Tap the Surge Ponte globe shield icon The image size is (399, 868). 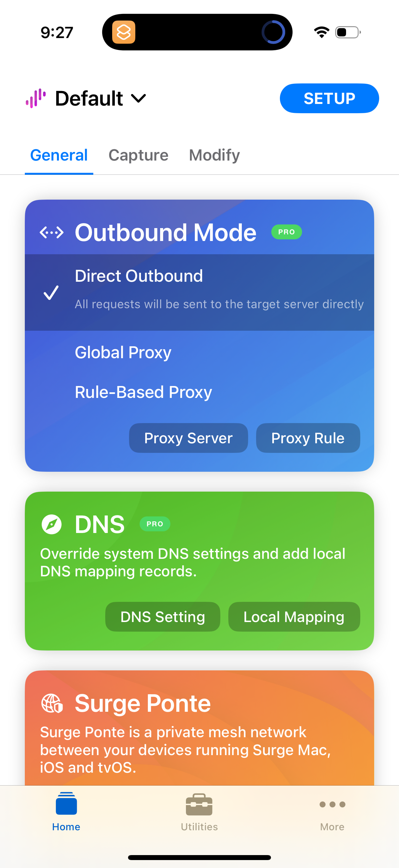tap(52, 703)
